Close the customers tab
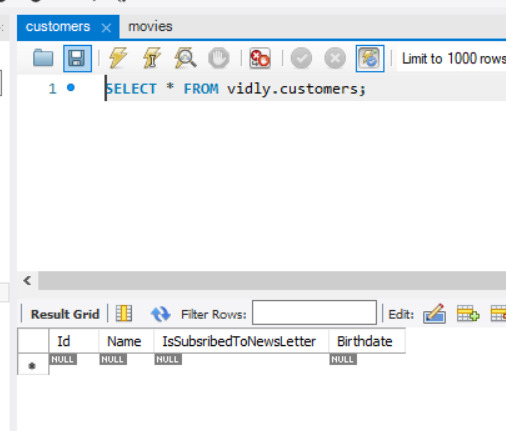Image resolution: width=506 pixels, height=431 pixels. pyautogui.click(x=106, y=28)
